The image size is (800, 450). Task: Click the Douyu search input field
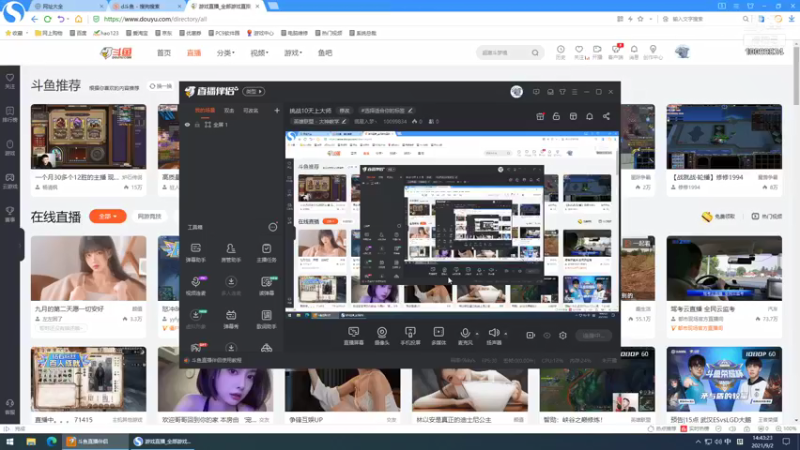tap(504, 53)
